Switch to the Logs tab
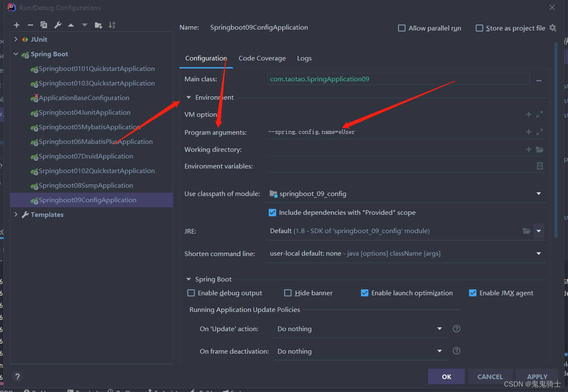This screenshot has width=568, height=392. 304,58
